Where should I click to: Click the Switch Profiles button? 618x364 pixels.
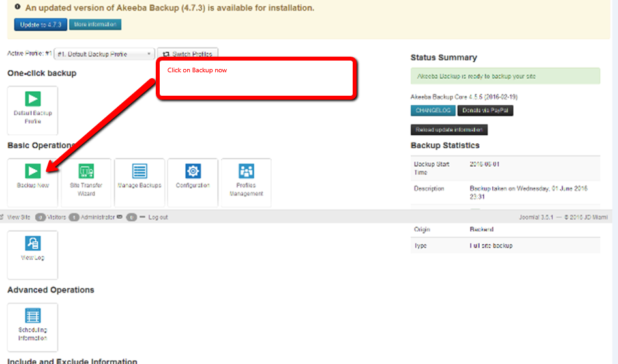[188, 53]
